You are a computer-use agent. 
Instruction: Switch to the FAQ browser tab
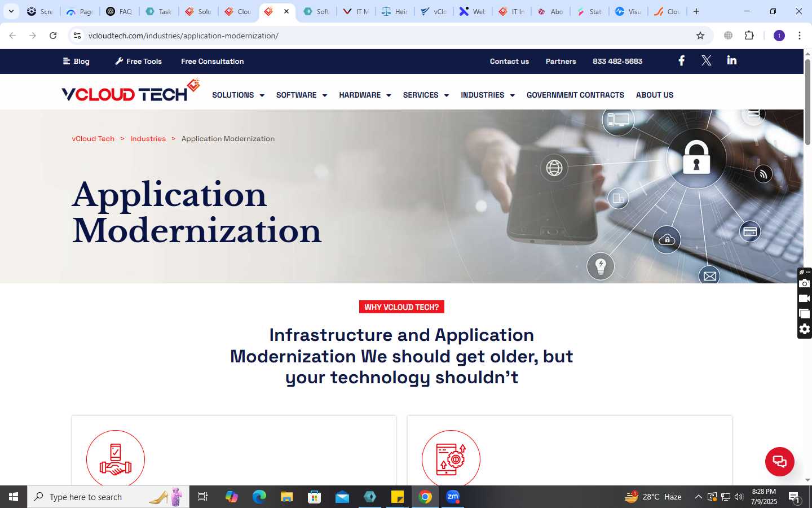[x=120, y=11]
